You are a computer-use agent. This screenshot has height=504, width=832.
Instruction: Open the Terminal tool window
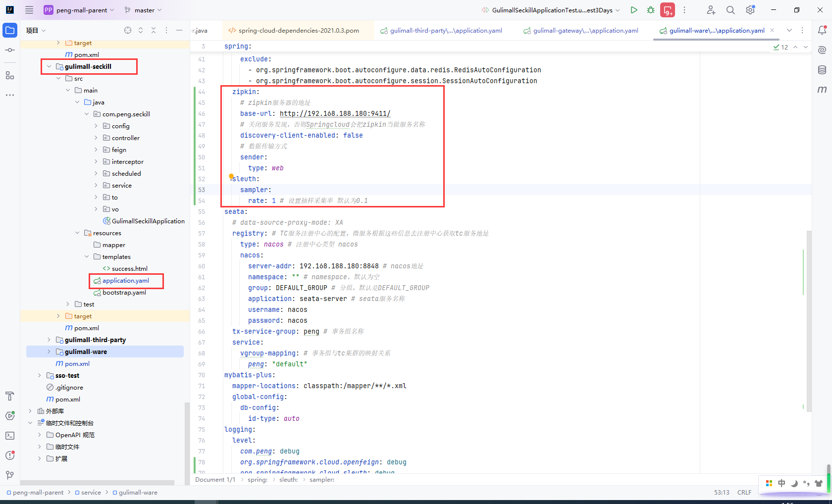10,436
